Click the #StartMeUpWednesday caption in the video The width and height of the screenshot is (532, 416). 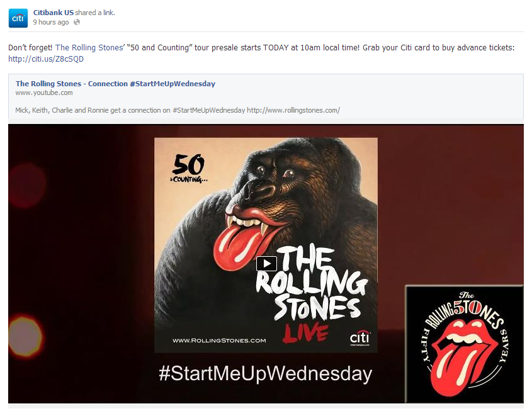tap(265, 374)
